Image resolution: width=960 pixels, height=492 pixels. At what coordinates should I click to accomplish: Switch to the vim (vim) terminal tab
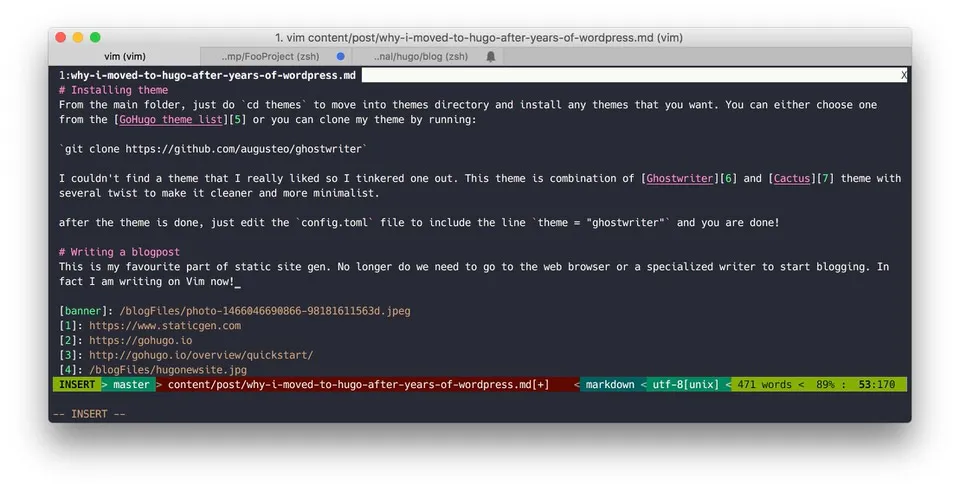point(124,56)
